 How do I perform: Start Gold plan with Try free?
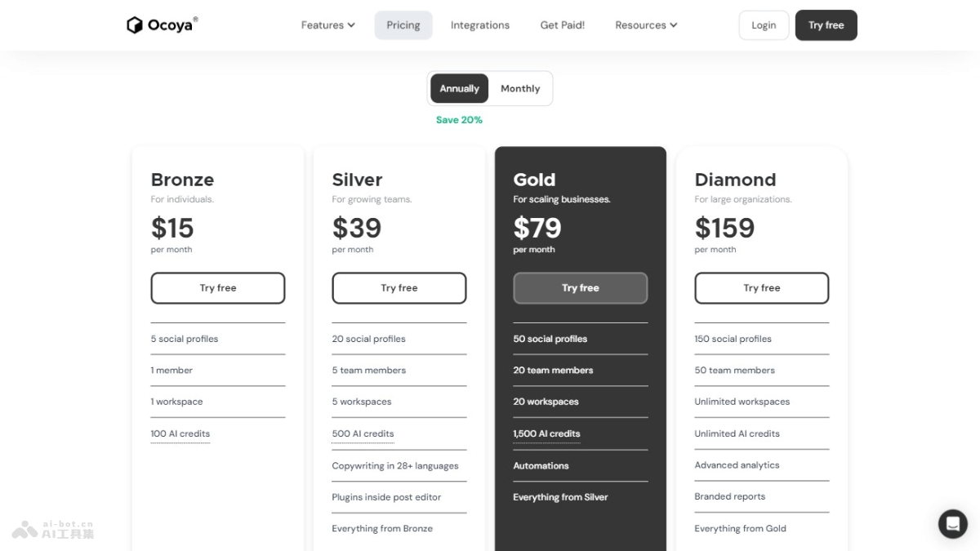click(x=581, y=288)
